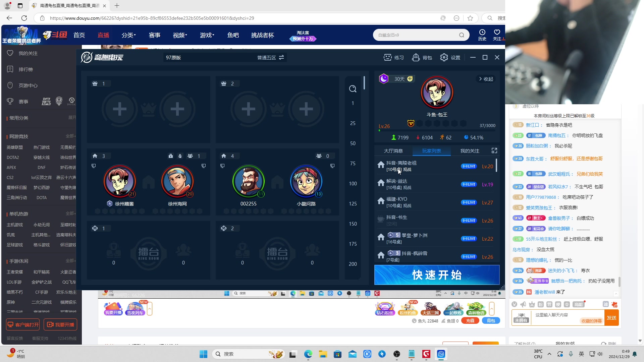This screenshot has height=362, width=644.
Task: Open 鱼吧 in Douyu navigation
Action: coord(233,35)
